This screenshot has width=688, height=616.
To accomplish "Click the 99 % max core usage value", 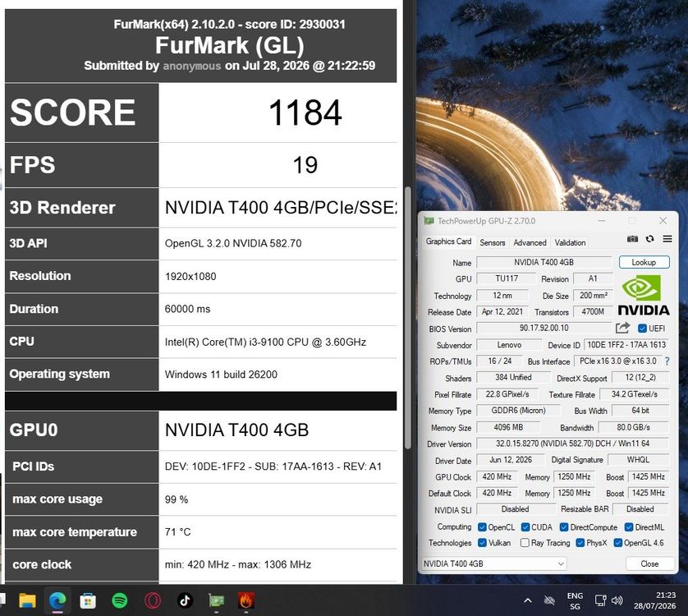I will [177, 499].
